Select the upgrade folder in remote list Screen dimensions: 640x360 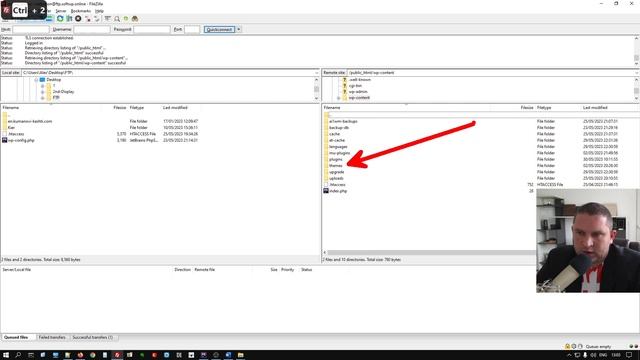tap(337, 172)
